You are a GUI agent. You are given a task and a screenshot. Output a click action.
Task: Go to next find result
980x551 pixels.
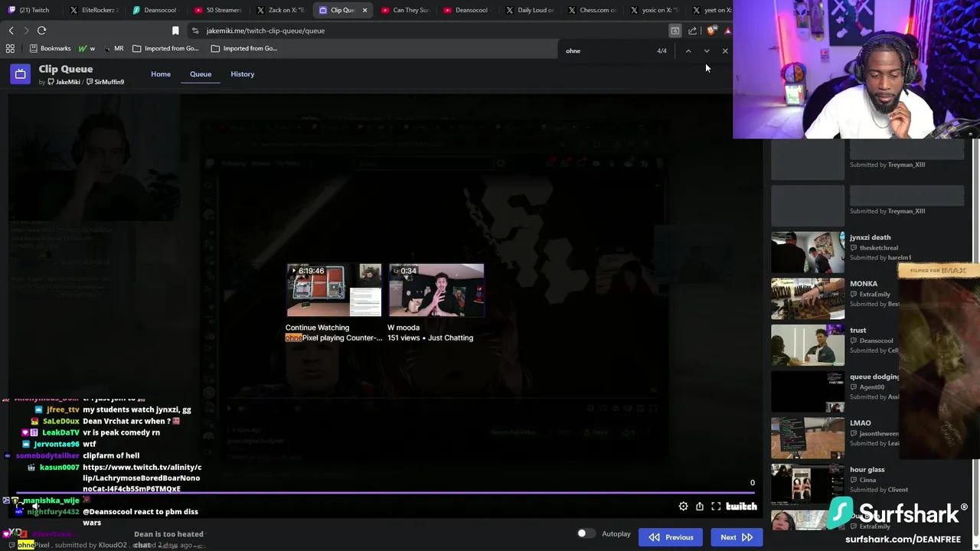tap(707, 51)
